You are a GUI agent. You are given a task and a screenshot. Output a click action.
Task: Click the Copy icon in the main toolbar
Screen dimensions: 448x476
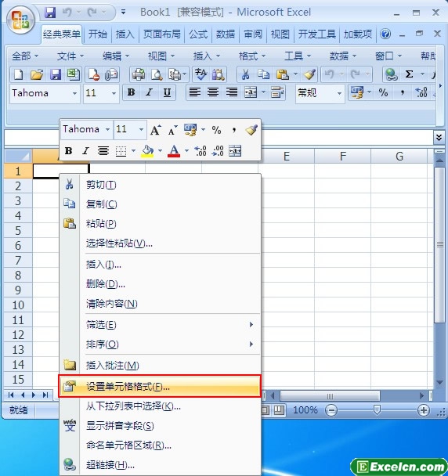263,74
